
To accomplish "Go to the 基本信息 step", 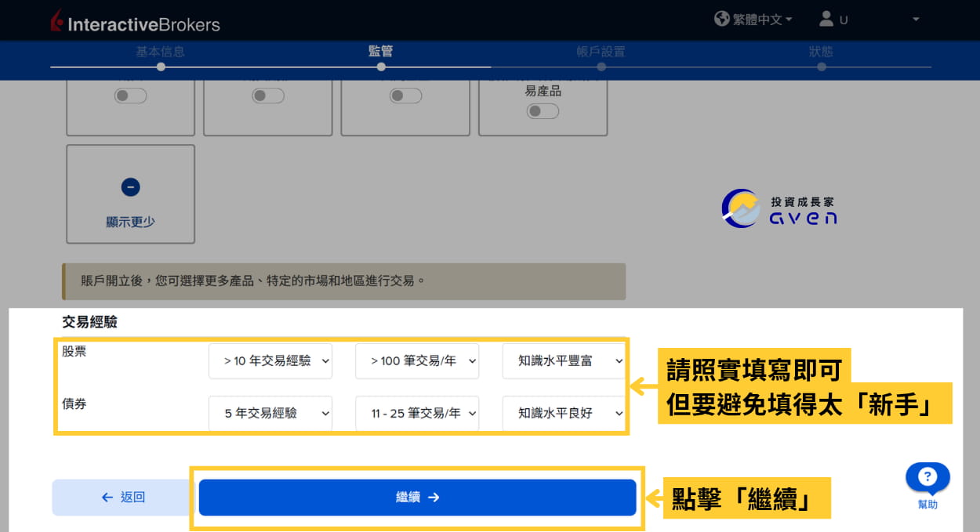I will pyautogui.click(x=161, y=52).
